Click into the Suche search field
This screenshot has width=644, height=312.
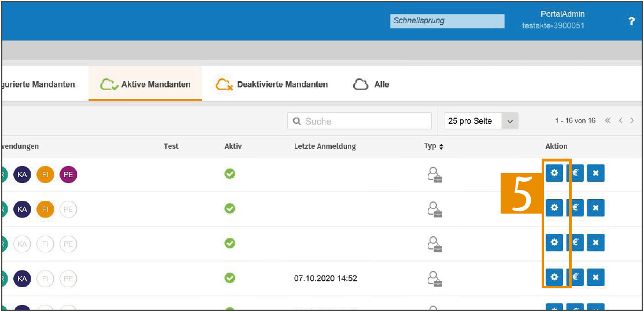click(x=360, y=121)
